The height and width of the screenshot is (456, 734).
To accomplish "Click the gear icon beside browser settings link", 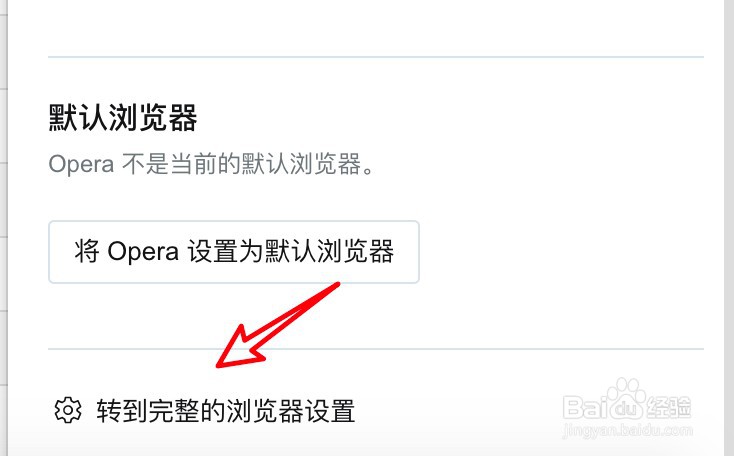I will tap(68, 411).
